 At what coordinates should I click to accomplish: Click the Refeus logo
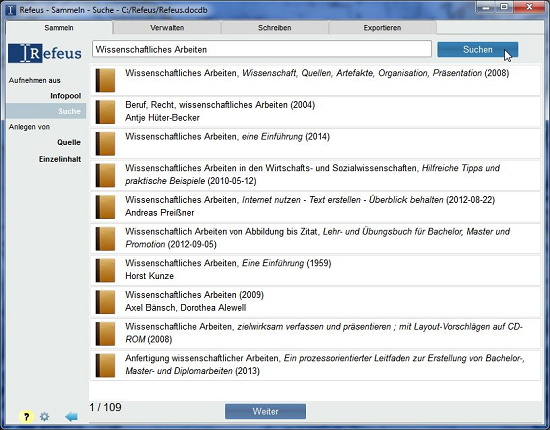click(45, 53)
